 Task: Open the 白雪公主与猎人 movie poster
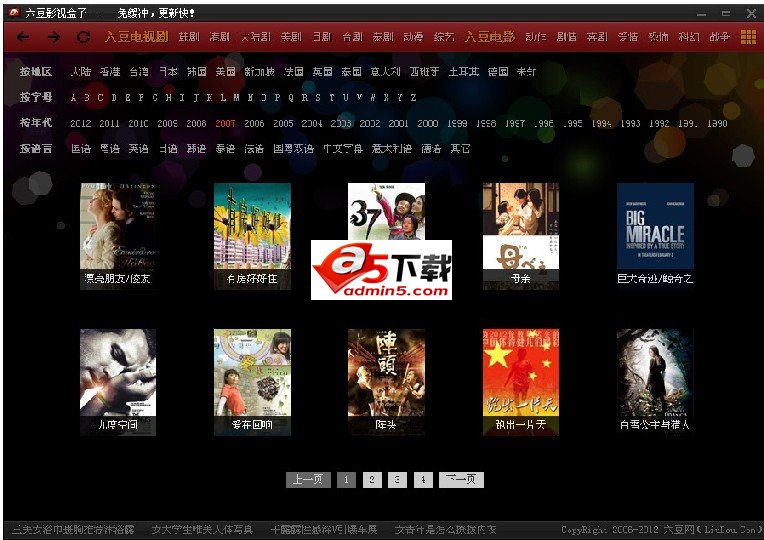(655, 382)
